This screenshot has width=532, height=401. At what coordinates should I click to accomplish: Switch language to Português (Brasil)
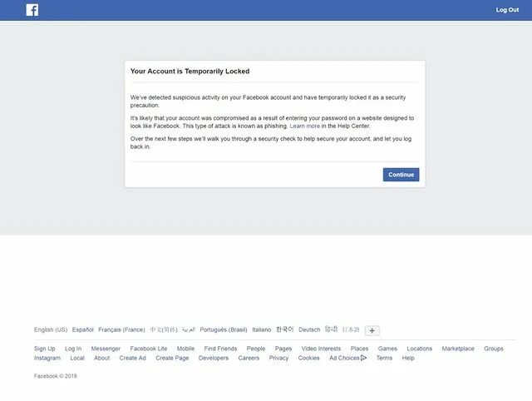pos(224,329)
